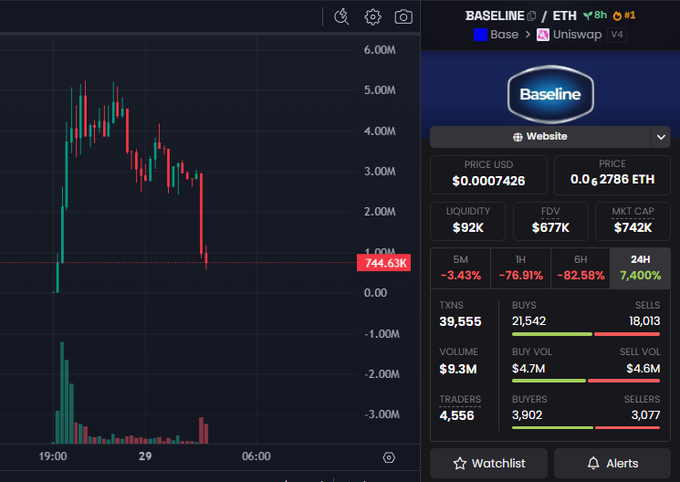Select the 6H timeframe tab
Viewport: 680px width, 482px height.
[x=580, y=268]
